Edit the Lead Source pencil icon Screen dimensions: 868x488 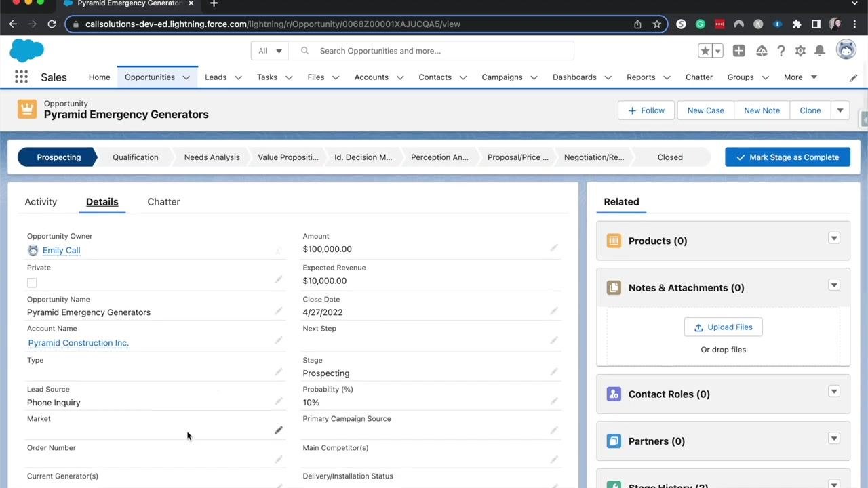click(279, 401)
